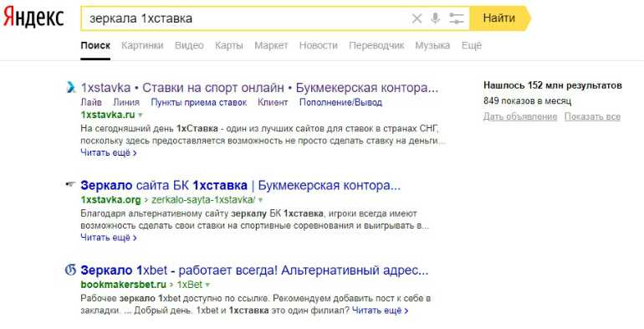The width and height of the screenshot is (644, 329).
Task: Open the Лайв sitelink
Action: 91,102
